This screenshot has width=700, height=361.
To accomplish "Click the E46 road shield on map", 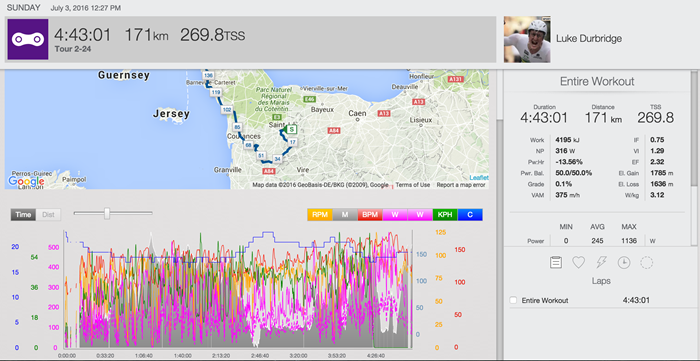I will [309, 99].
